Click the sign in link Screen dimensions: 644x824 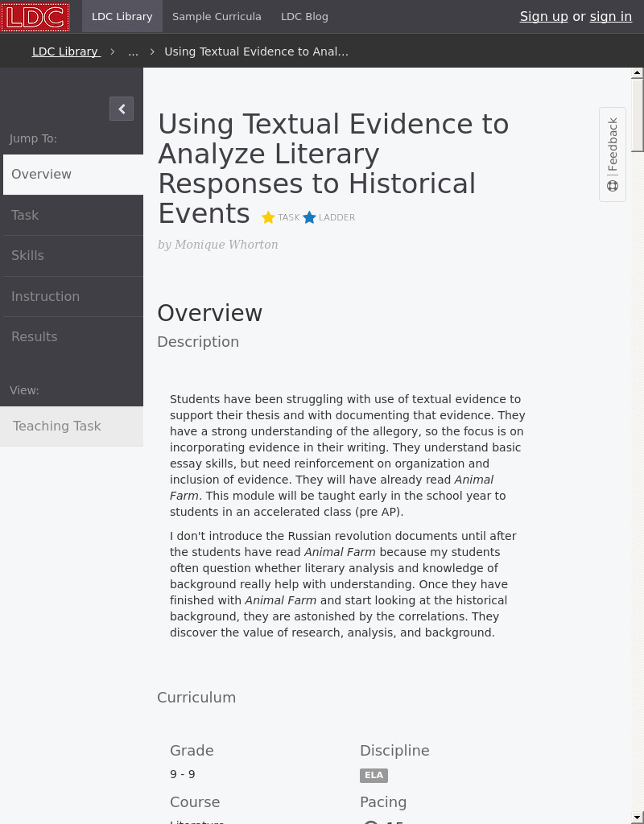610,16
